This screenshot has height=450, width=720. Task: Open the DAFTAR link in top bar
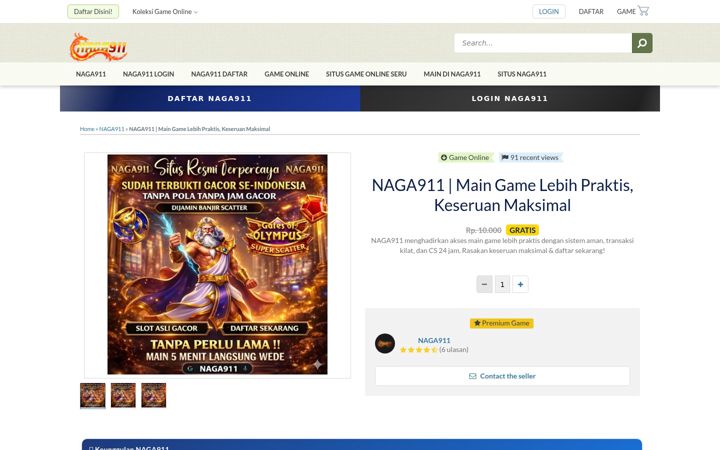[x=591, y=11]
